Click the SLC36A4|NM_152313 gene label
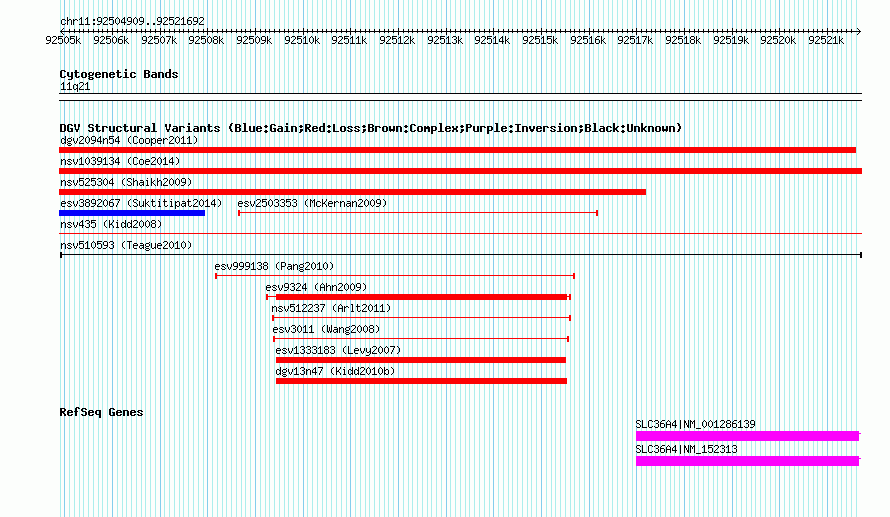This screenshot has width=890, height=517. (x=686, y=449)
